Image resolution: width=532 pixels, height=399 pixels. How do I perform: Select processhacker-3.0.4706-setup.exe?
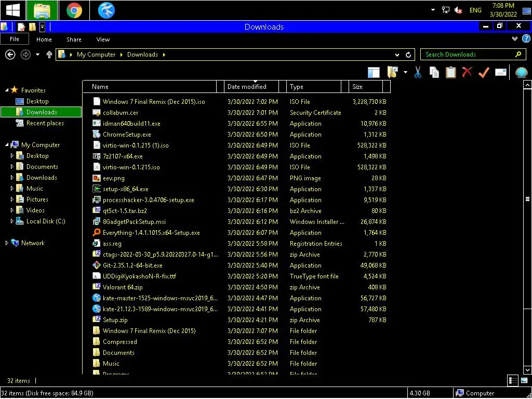(148, 200)
